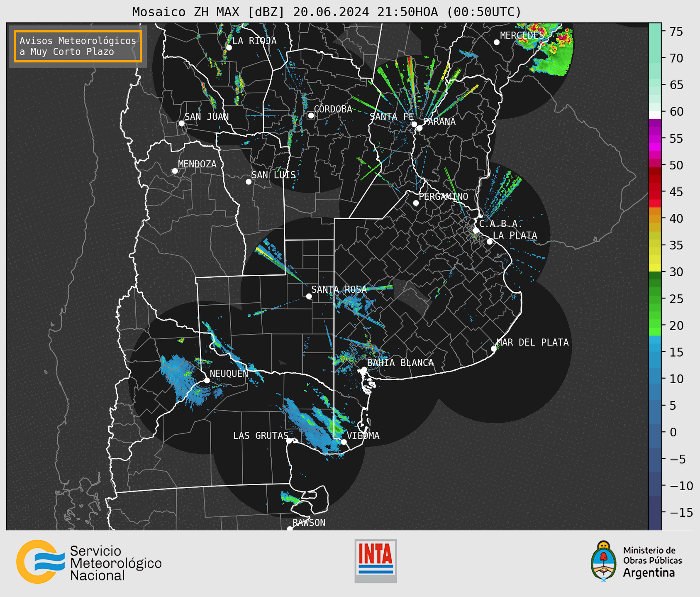
Task: Click the LA PLATA city marker dot
Action: [490, 242]
